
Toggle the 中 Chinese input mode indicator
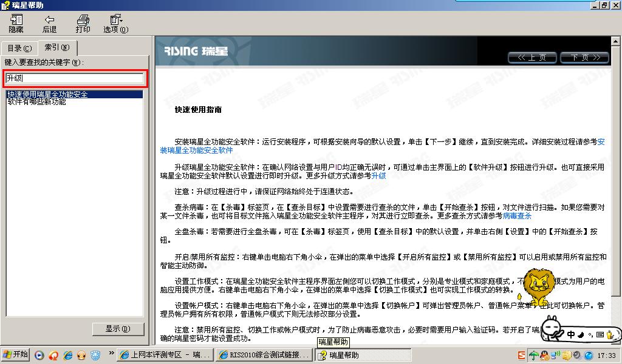point(570,334)
